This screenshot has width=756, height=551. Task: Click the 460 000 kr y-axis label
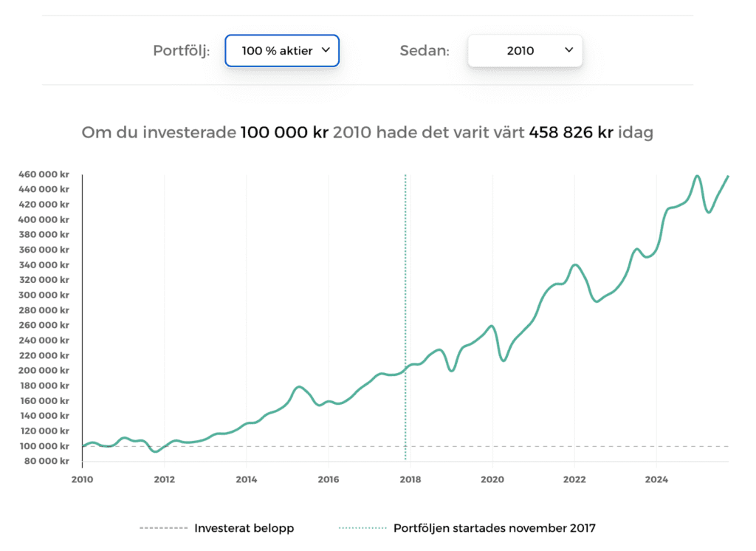(44, 174)
